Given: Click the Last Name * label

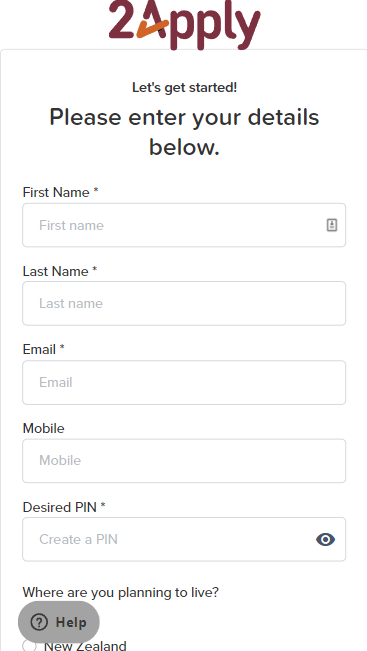Looking at the screenshot, I should 60,271.
